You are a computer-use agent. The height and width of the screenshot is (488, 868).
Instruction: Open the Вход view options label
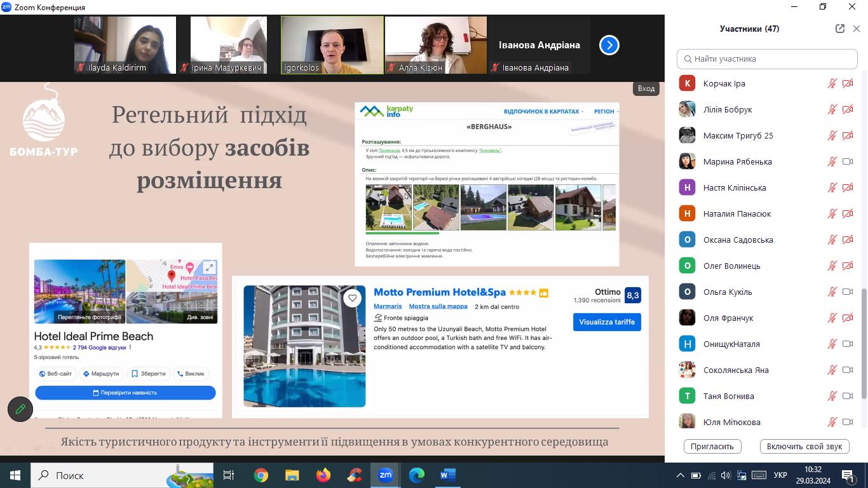646,88
